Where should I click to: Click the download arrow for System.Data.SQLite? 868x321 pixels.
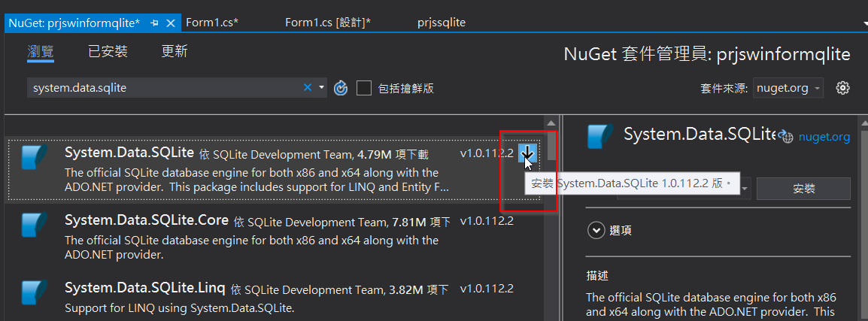(x=527, y=153)
